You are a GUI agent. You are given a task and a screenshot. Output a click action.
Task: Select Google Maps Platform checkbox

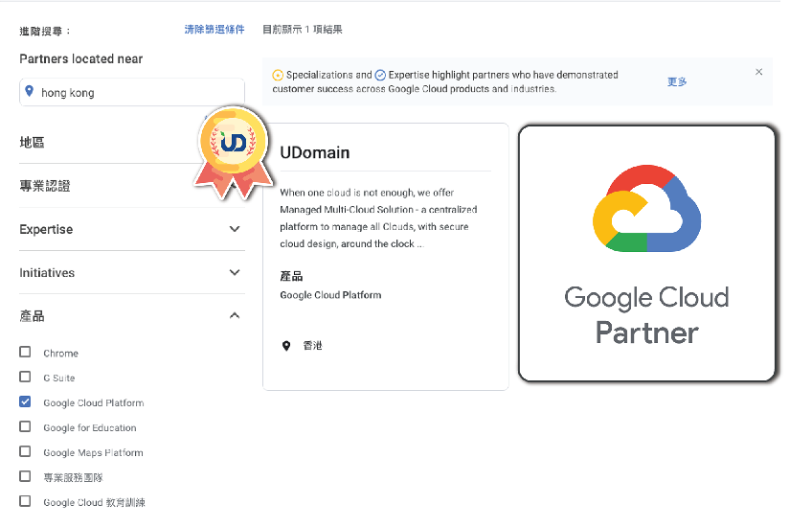pyautogui.click(x=25, y=451)
